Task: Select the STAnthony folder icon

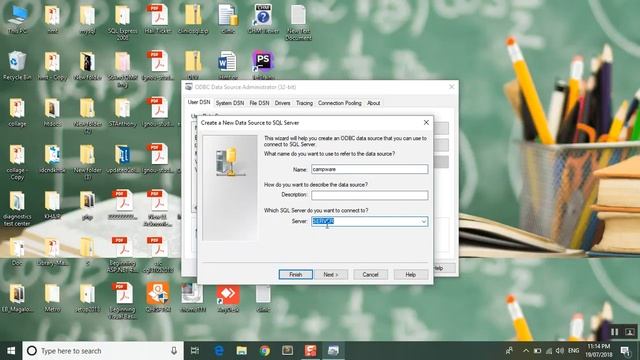Action: (122, 112)
